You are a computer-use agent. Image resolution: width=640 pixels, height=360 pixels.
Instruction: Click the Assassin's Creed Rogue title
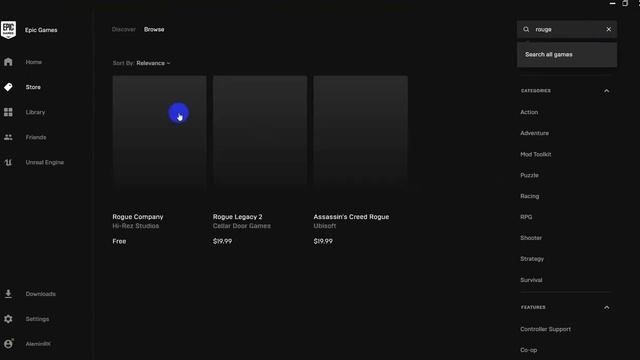tap(351, 217)
